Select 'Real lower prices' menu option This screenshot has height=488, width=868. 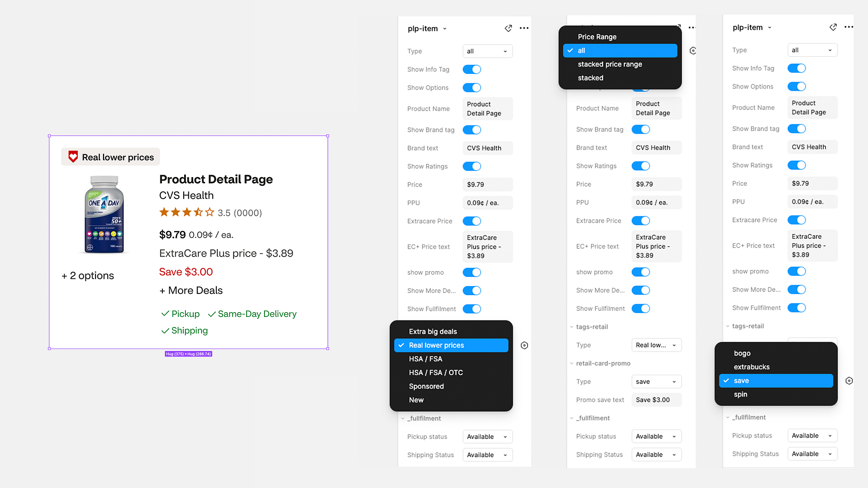click(x=451, y=345)
